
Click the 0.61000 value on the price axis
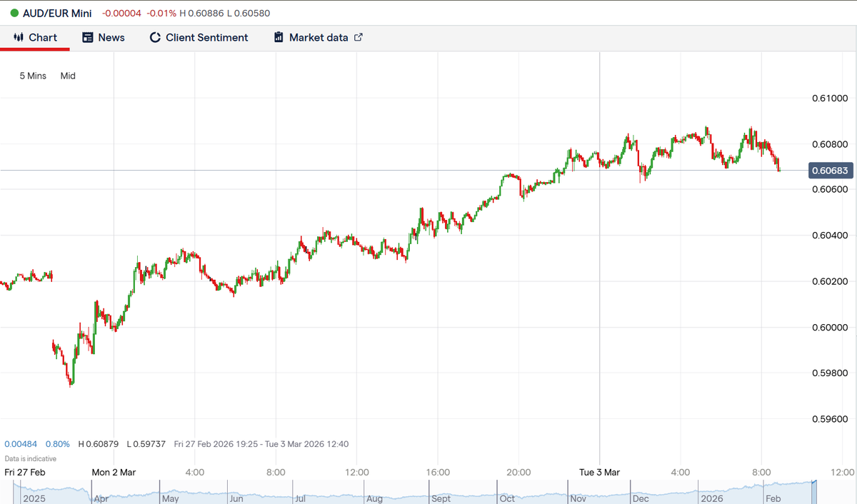829,99
